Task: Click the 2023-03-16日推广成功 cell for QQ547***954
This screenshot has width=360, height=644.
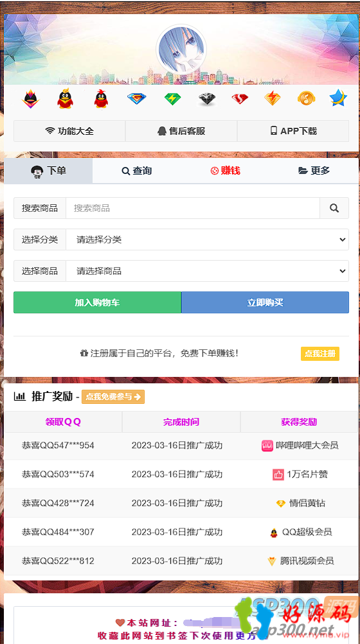Action: point(177,445)
